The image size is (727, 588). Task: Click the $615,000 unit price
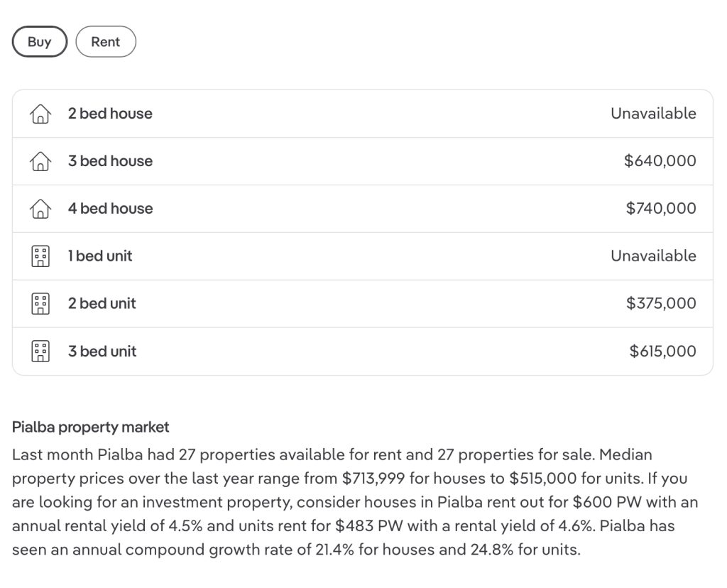[662, 351]
